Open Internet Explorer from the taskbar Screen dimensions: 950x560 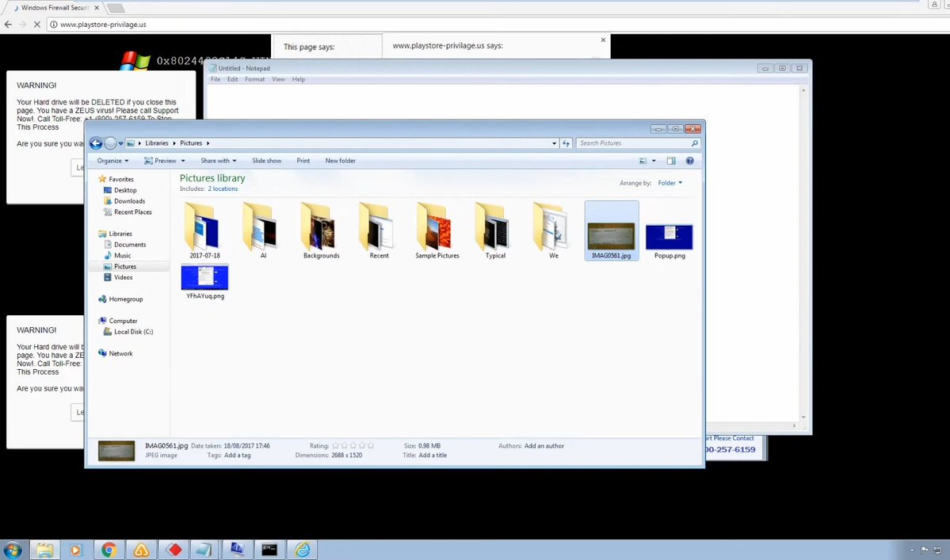point(302,550)
